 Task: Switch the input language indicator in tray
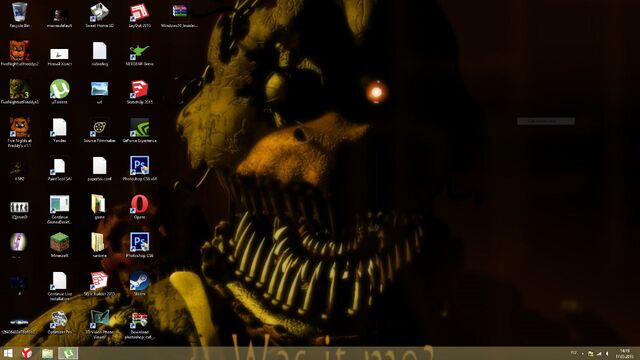573,353
